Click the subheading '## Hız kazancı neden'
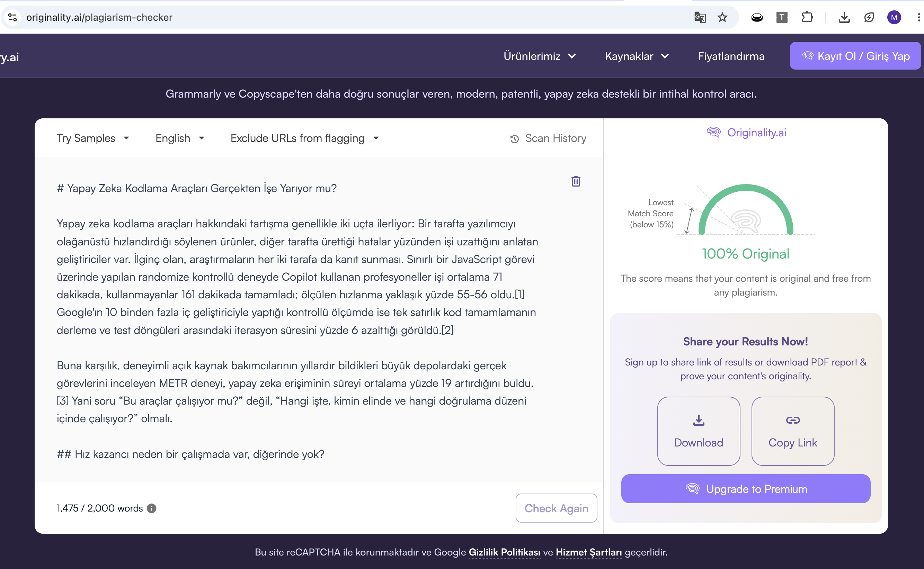Screen dimensions: 924x569 (x=190, y=454)
